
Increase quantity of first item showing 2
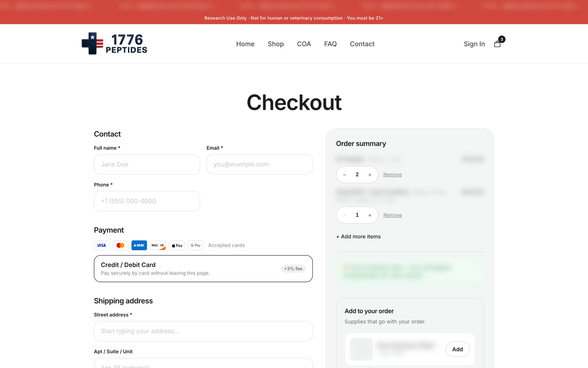coord(370,175)
